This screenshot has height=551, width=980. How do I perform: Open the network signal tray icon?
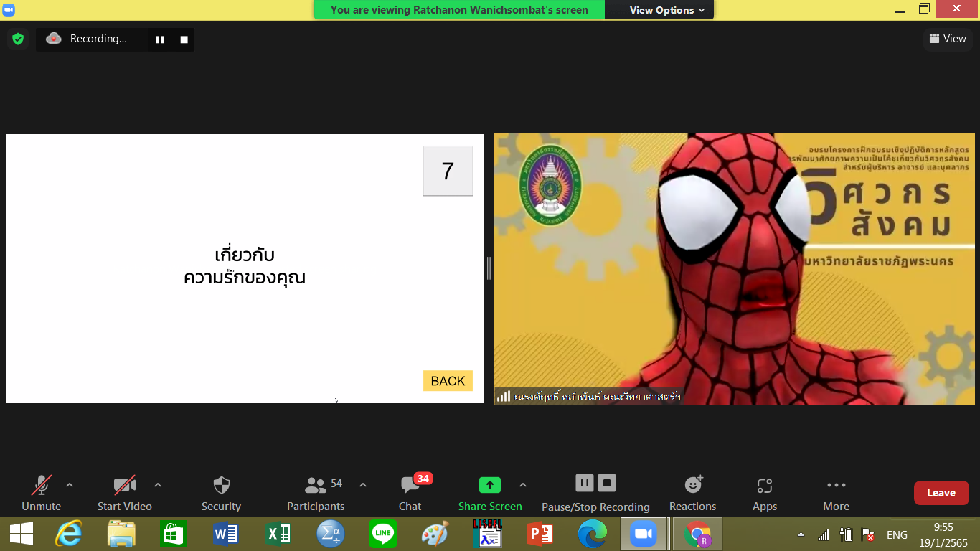pyautogui.click(x=824, y=535)
